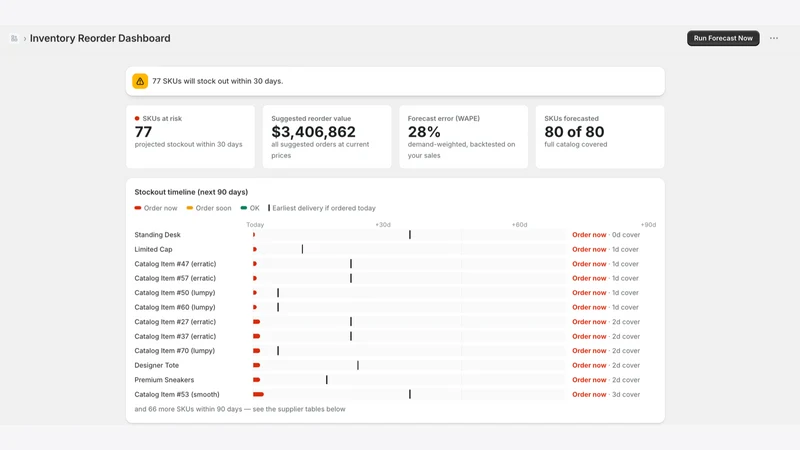Click the 28% forecast error value

coord(424,132)
